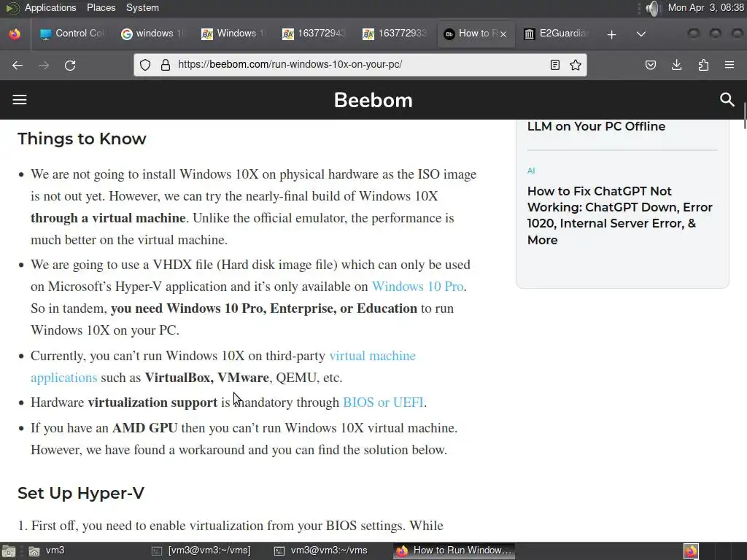Click the through a virtual machine text
The width and height of the screenshot is (747, 560).
tap(108, 218)
